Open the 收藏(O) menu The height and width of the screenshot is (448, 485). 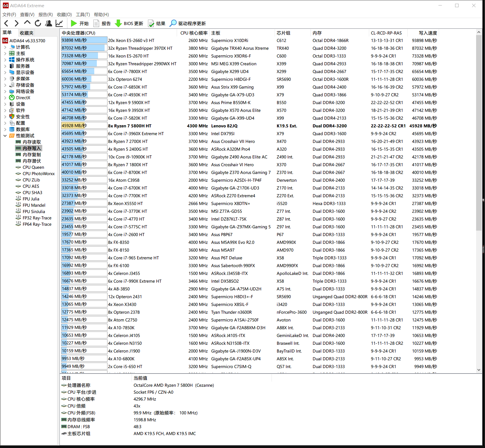(64, 14)
